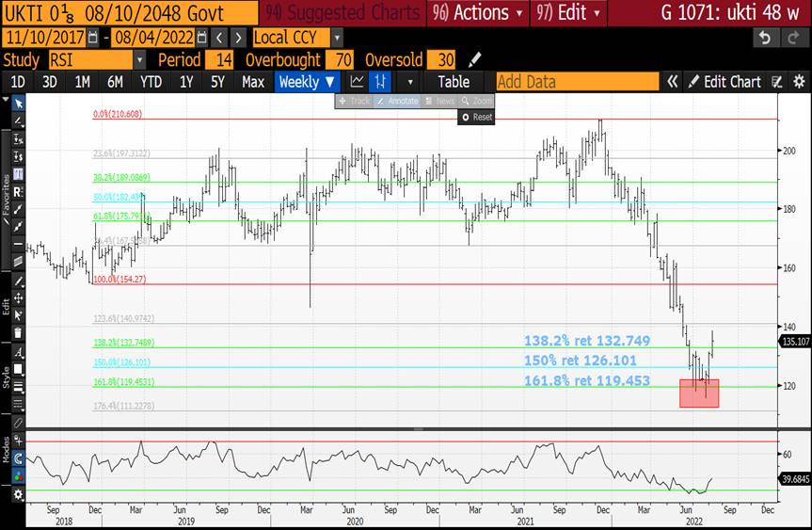Open the fill color square in Style
This screenshot has height=530, width=812.
[18, 369]
